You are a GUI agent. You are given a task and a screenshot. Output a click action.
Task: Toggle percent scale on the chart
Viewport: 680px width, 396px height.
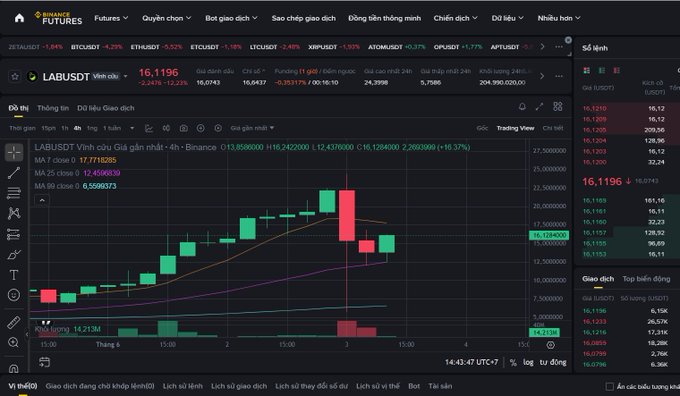point(513,363)
